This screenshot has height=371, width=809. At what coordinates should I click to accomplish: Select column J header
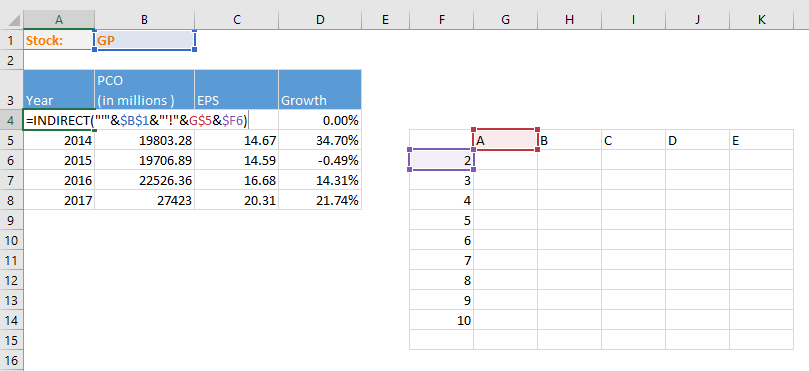point(697,20)
